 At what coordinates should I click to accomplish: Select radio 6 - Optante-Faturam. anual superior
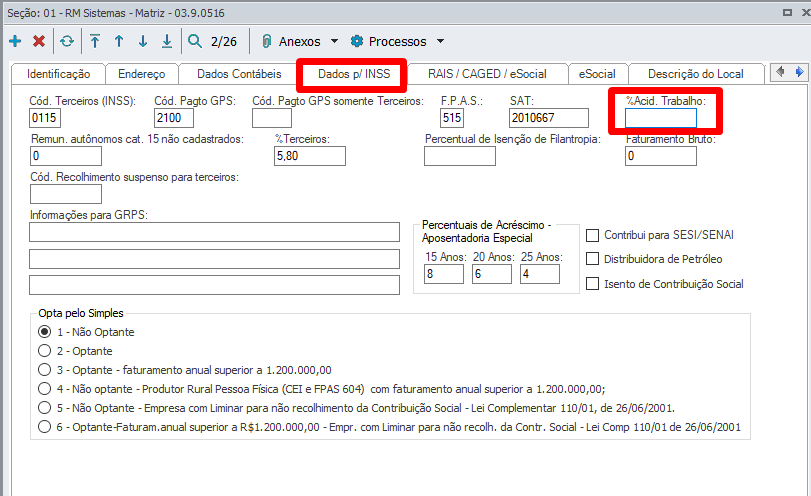pyautogui.click(x=44, y=427)
